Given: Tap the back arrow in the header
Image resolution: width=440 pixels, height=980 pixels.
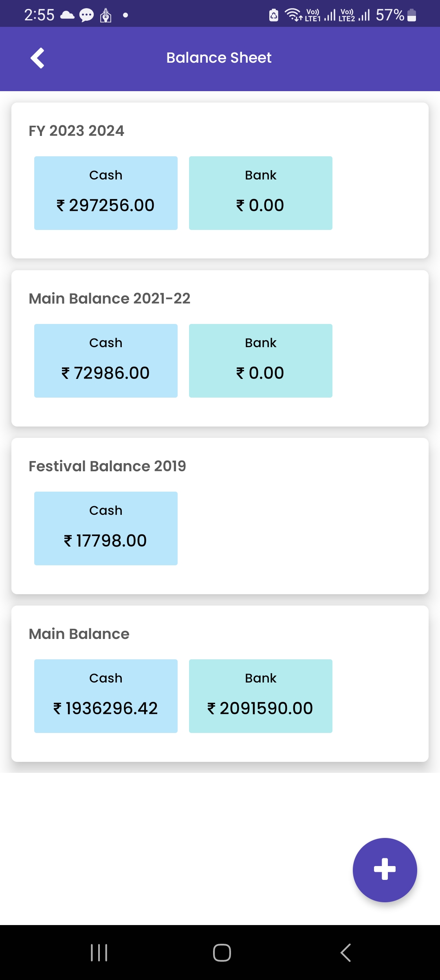Looking at the screenshot, I should pyautogui.click(x=37, y=58).
